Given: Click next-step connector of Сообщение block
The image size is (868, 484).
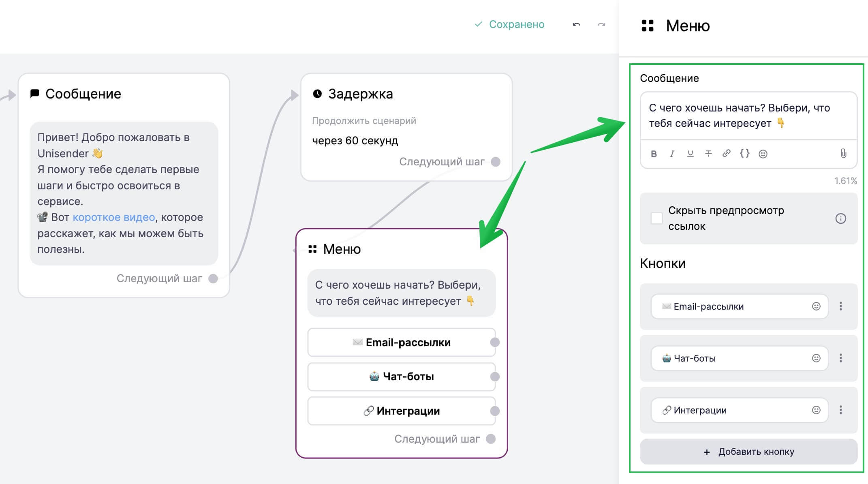Looking at the screenshot, I should click(x=213, y=278).
